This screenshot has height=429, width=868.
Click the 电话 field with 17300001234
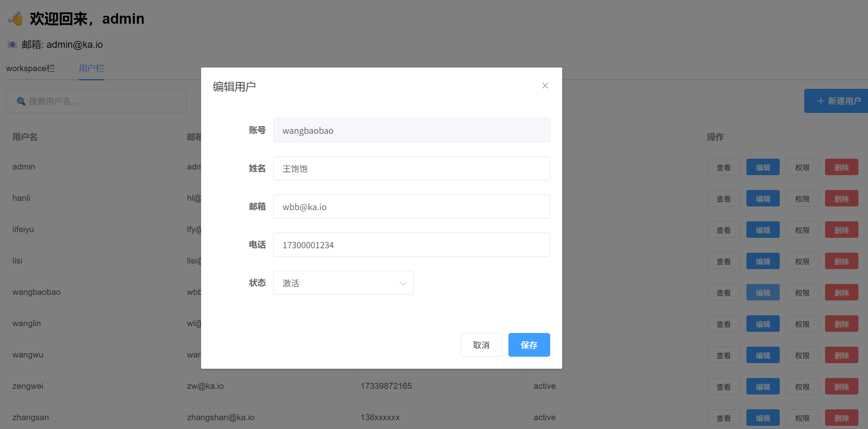pos(411,245)
